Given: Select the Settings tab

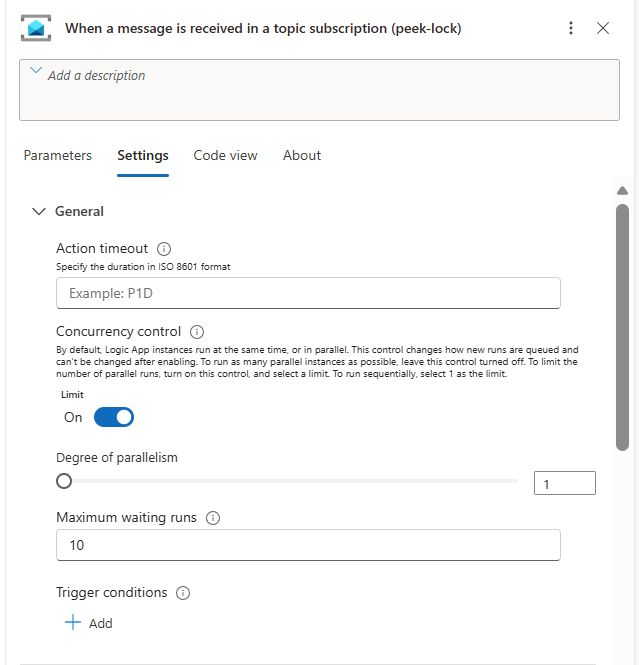Looking at the screenshot, I should 143,155.
